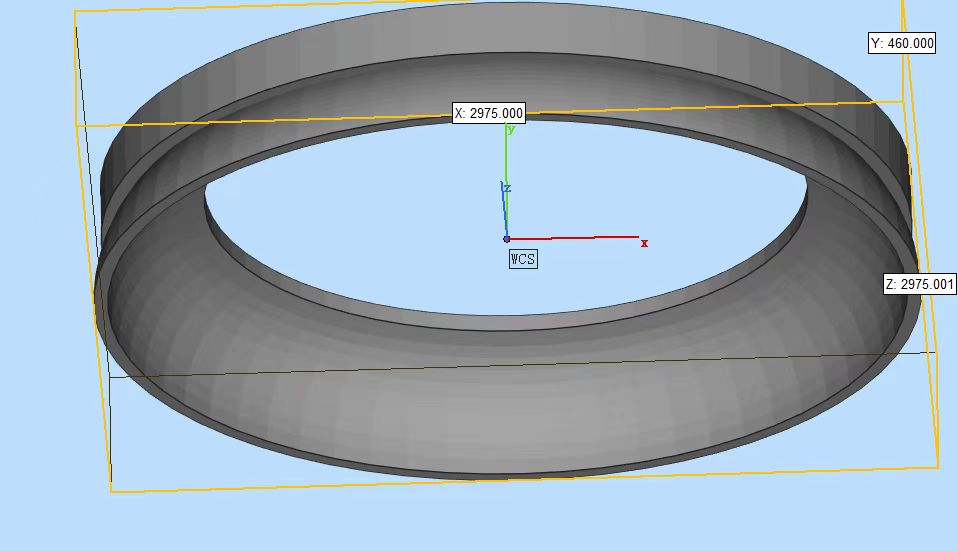958x551 pixels.
Task: Click the bounding box bottom-right corner
Action: coord(938,466)
